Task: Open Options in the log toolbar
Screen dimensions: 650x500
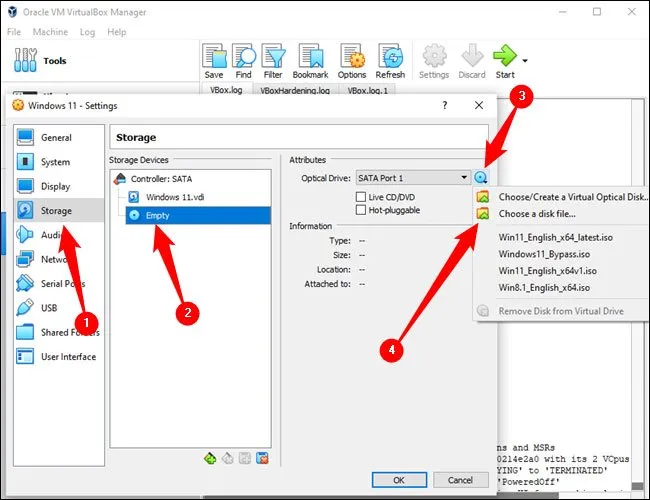Action: tap(352, 60)
